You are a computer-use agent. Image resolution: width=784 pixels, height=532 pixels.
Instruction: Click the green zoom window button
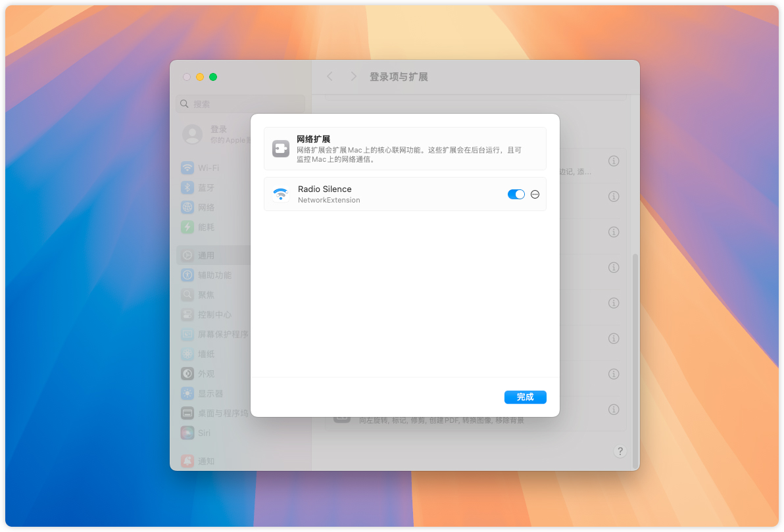click(213, 77)
